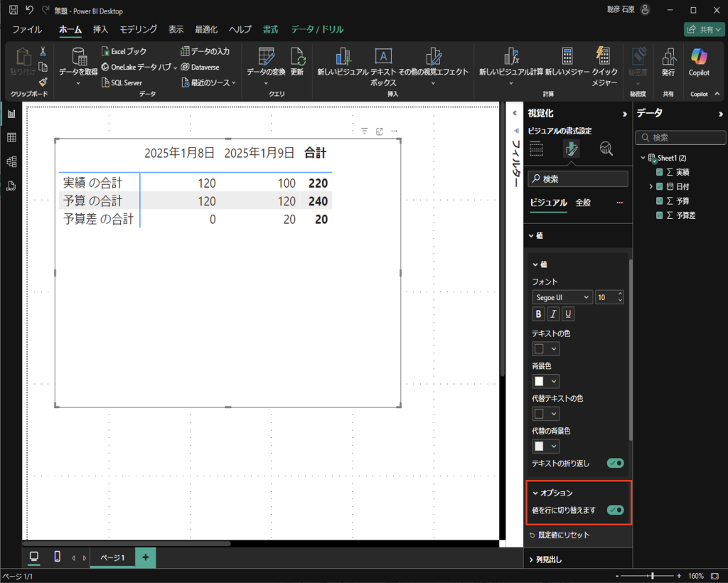728x583 pixels.
Task: Click the 更新 (Refresh) icon
Action: pyautogui.click(x=297, y=60)
